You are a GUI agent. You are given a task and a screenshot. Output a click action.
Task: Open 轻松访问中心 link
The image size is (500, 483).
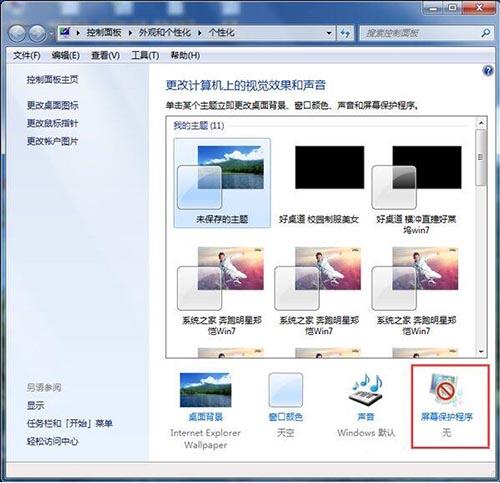tap(52, 442)
